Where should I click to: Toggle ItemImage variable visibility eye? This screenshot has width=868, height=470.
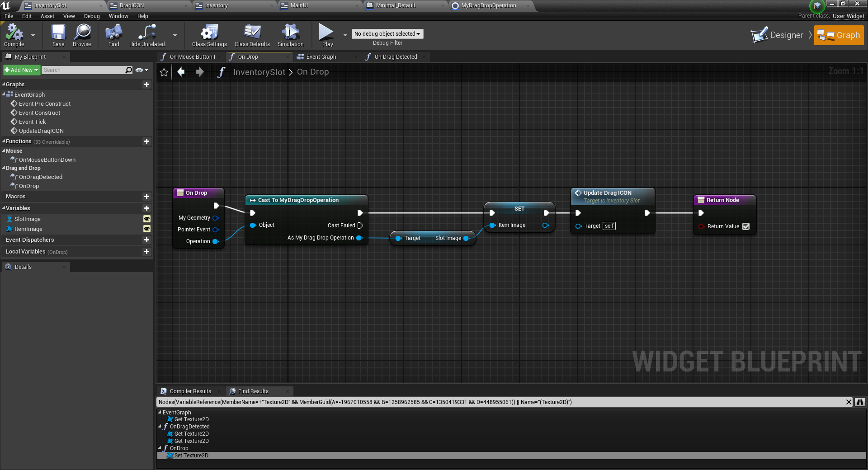point(147,229)
